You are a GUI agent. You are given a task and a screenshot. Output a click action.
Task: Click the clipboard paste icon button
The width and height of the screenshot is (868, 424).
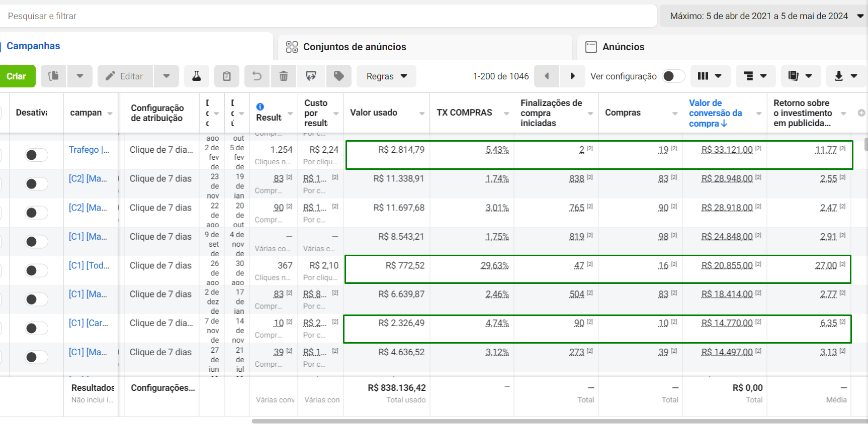click(x=227, y=76)
